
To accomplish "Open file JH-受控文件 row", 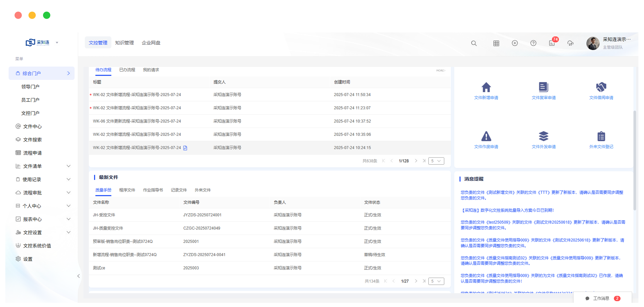I will [270, 215].
